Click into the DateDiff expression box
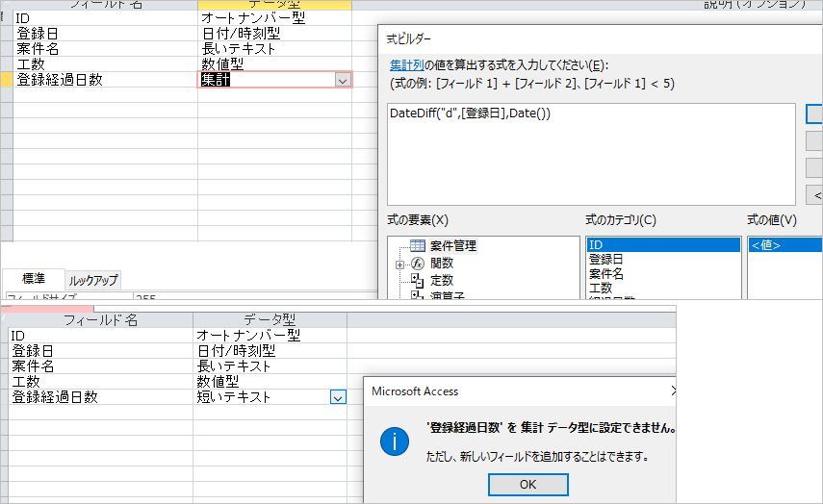Image resolution: width=823 pixels, height=504 pixels. click(x=592, y=154)
